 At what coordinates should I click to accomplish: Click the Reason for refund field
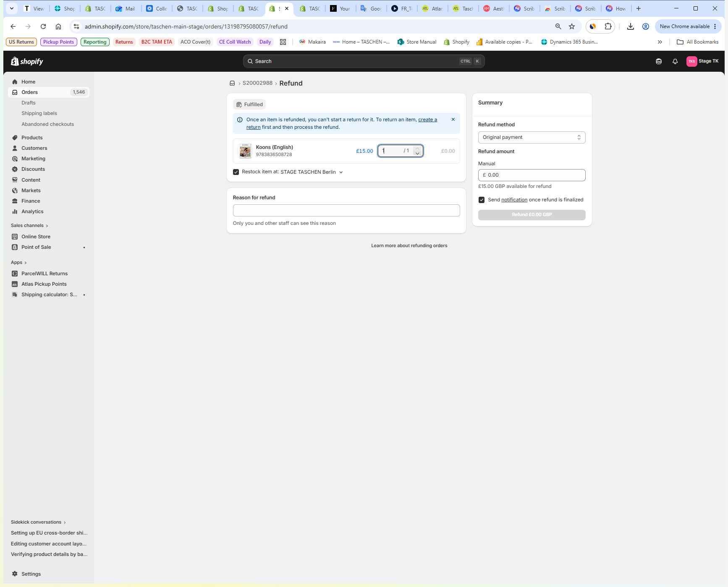(346, 211)
